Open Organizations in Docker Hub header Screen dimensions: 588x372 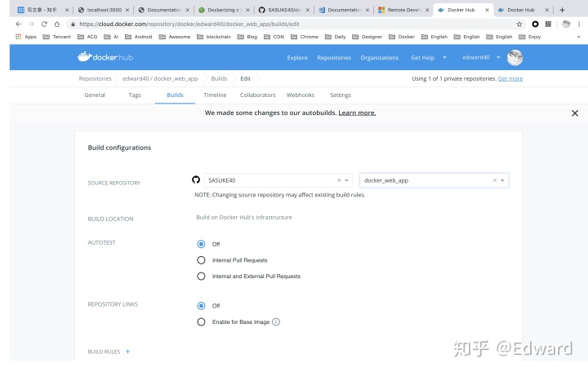point(380,58)
